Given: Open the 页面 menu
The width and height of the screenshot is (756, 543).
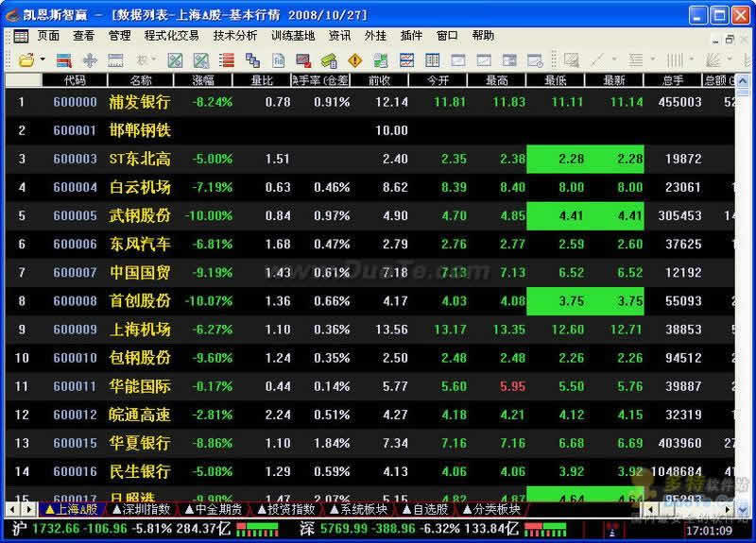Looking at the screenshot, I should click(x=48, y=36).
